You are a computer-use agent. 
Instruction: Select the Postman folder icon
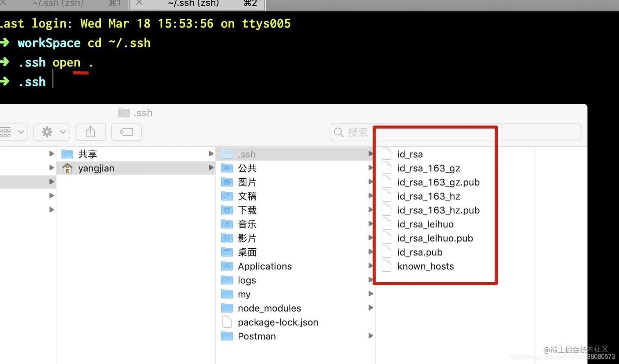coord(227,336)
